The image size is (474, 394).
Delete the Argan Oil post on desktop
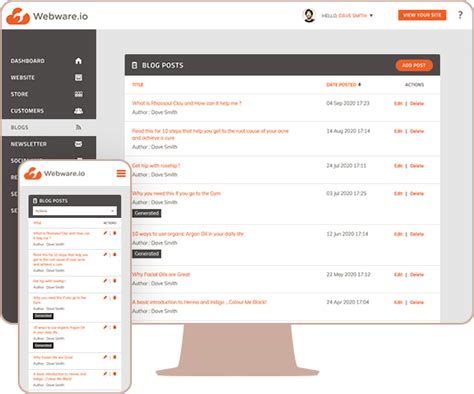(417, 234)
